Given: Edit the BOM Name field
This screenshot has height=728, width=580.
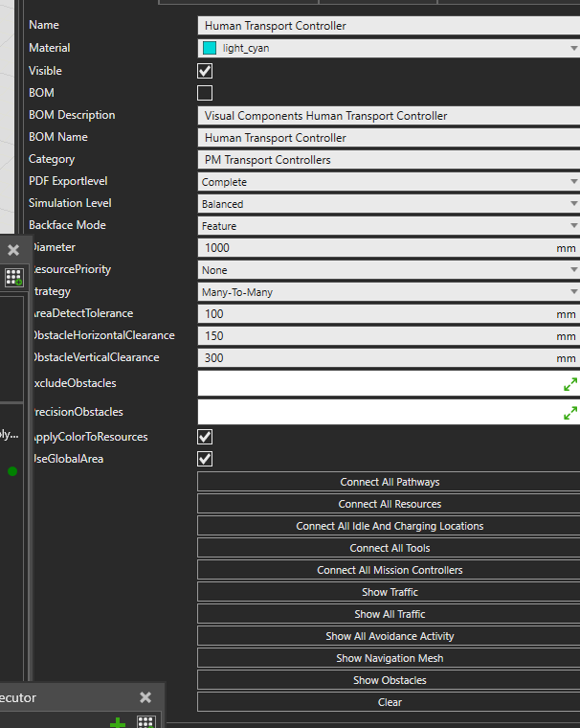Looking at the screenshot, I should click(389, 138).
